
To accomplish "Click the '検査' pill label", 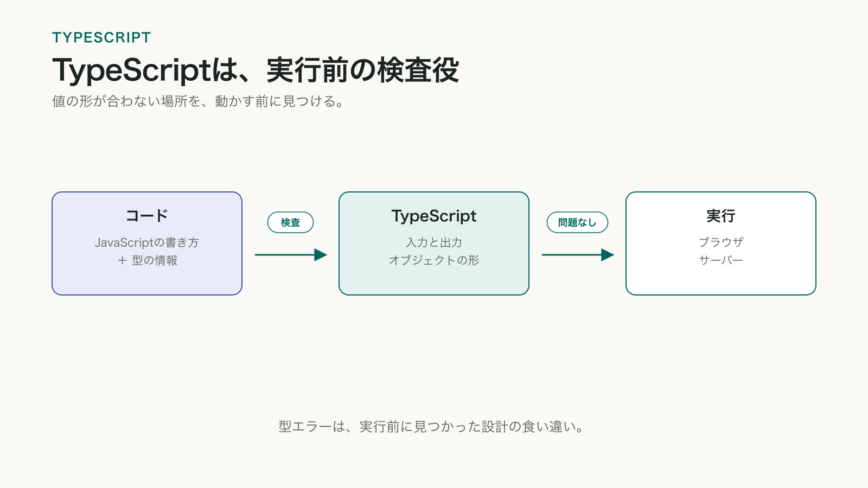I will [x=290, y=222].
